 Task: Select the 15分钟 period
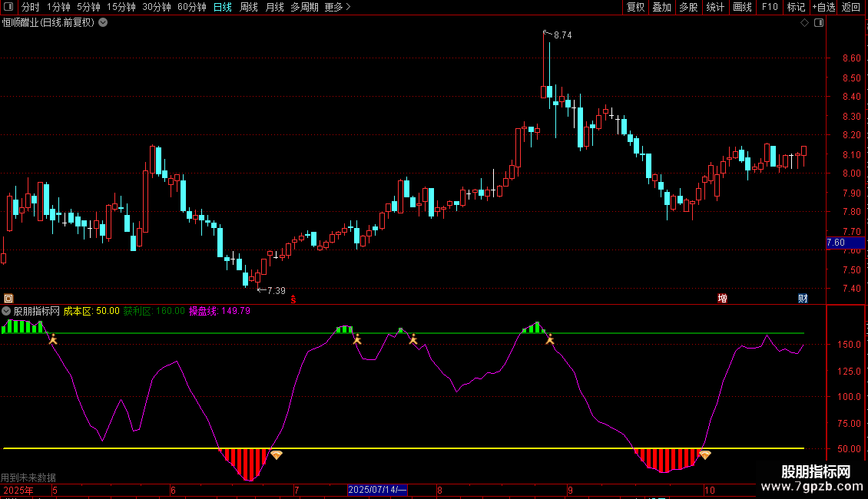121,7
